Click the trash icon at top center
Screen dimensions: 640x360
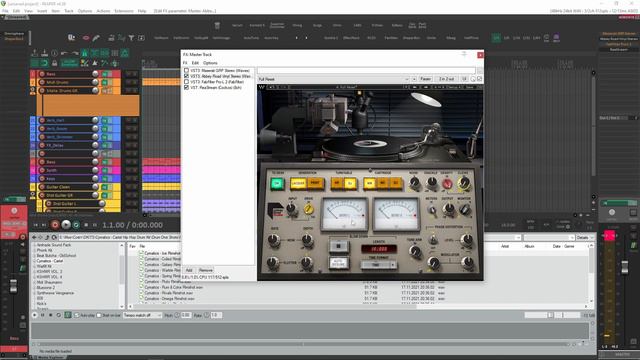point(217,25)
